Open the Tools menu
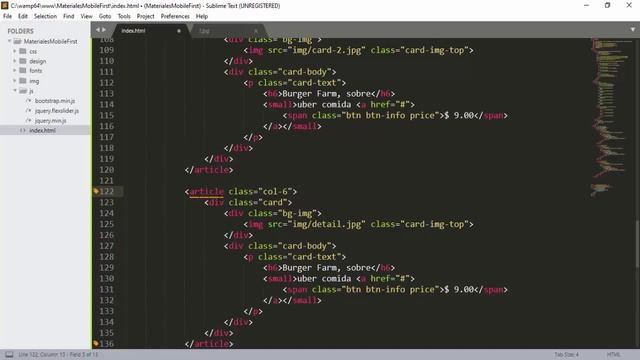 point(124,16)
